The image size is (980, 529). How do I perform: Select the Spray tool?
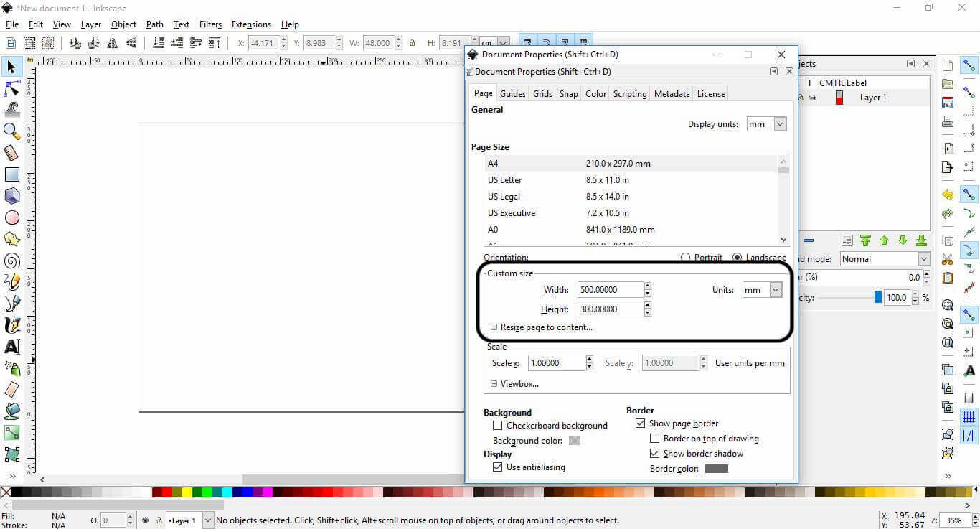(x=11, y=368)
